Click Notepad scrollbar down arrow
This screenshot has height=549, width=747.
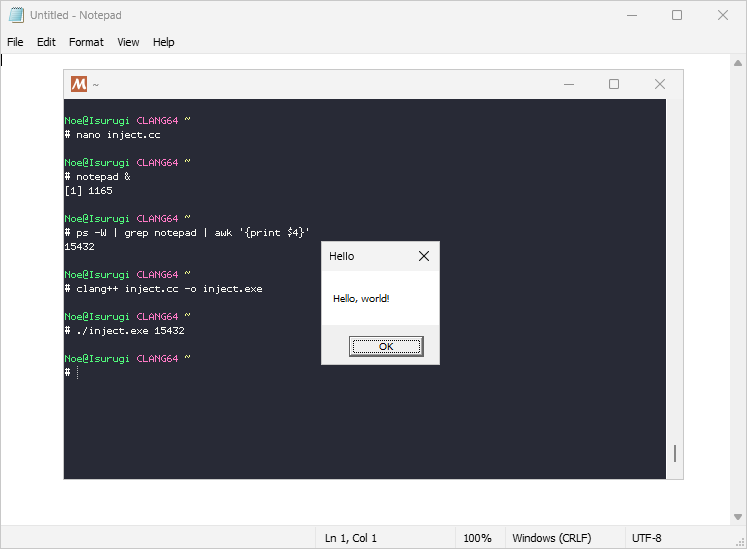click(738, 517)
